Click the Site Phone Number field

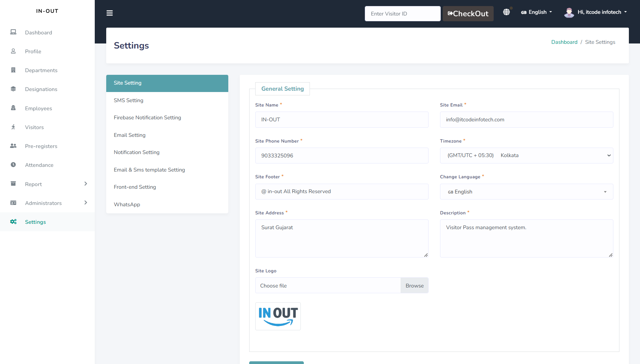342,155
